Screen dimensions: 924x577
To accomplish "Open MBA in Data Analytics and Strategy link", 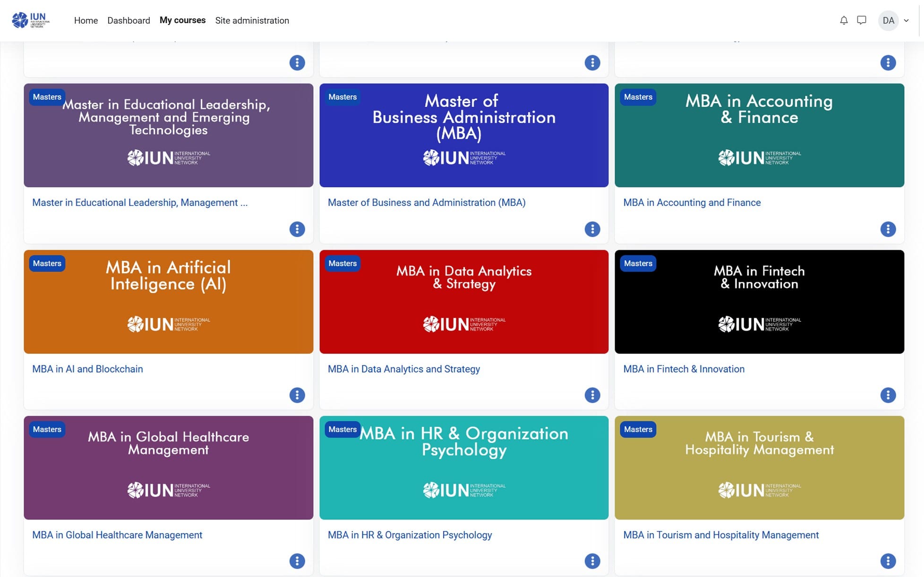I will [404, 369].
